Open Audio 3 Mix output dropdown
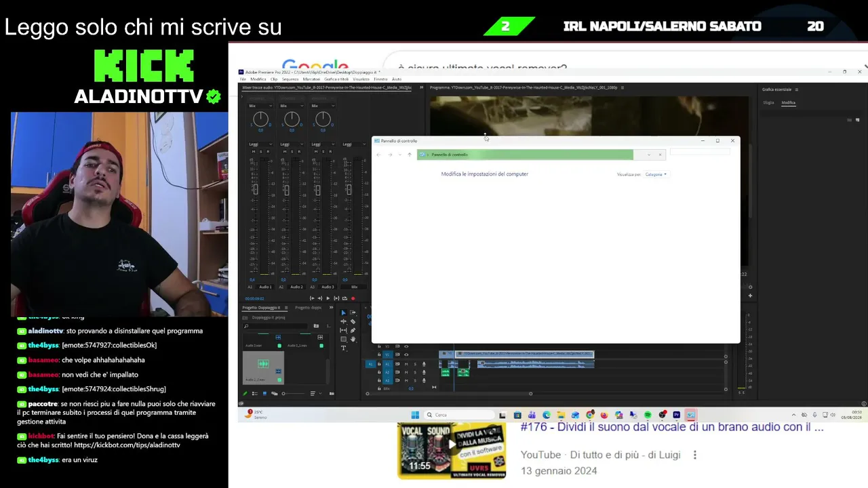Screen dimensions: 868x488 click(x=323, y=106)
